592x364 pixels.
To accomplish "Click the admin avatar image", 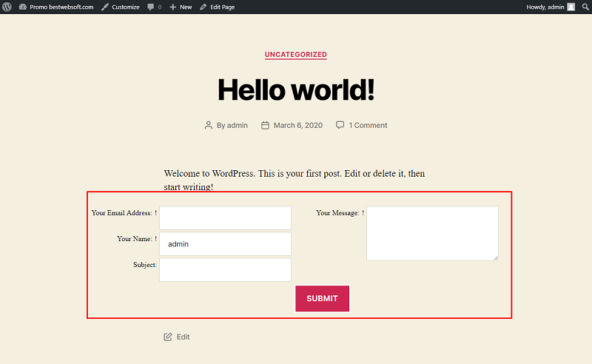I will (x=571, y=7).
